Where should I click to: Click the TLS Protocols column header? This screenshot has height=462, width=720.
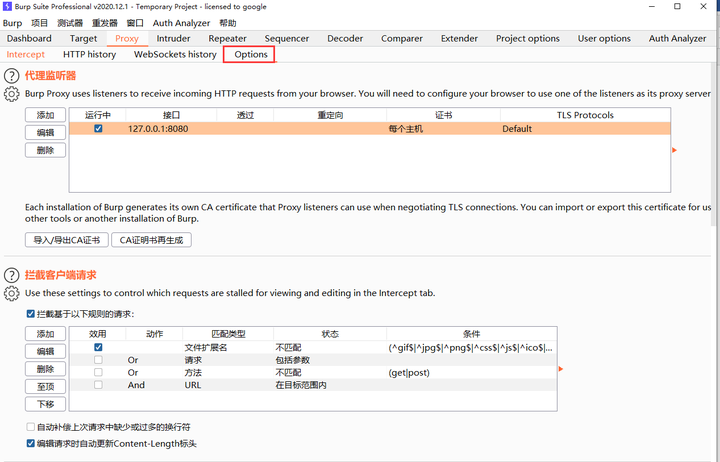click(585, 115)
